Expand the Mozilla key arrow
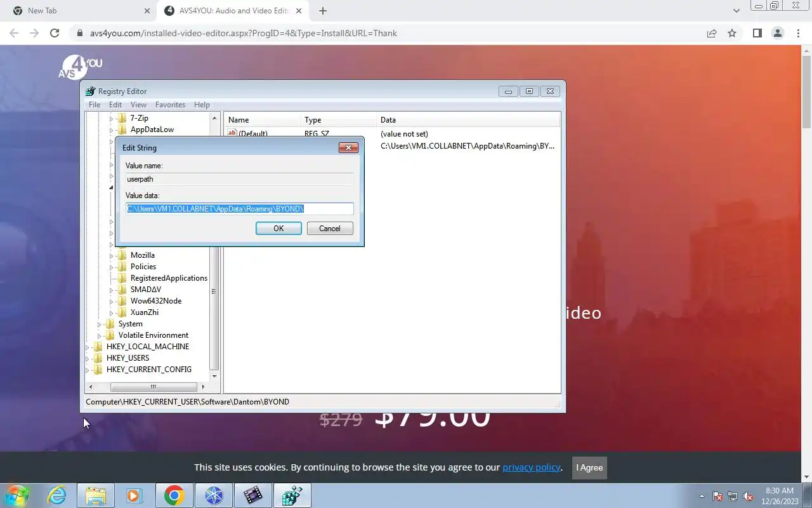812x508 pixels. point(111,255)
